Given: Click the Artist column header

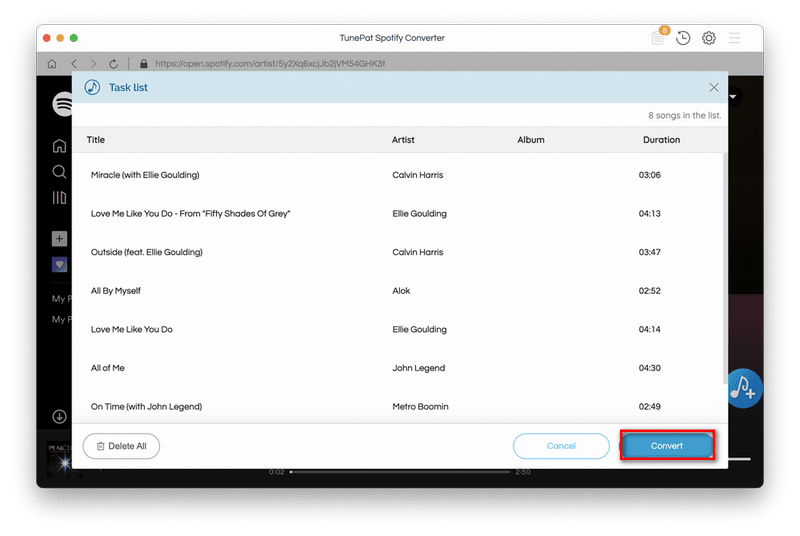Looking at the screenshot, I should [x=403, y=140].
